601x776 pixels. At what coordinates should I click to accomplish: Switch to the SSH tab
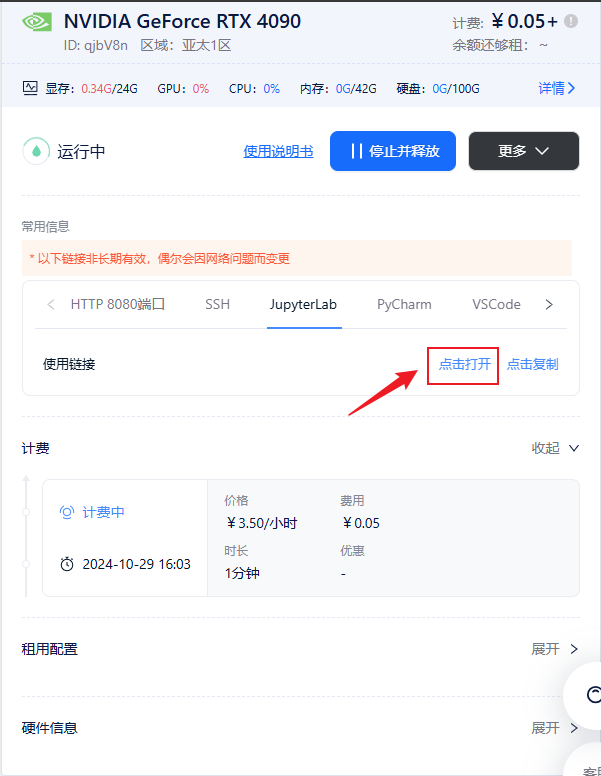(x=217, y=304)
